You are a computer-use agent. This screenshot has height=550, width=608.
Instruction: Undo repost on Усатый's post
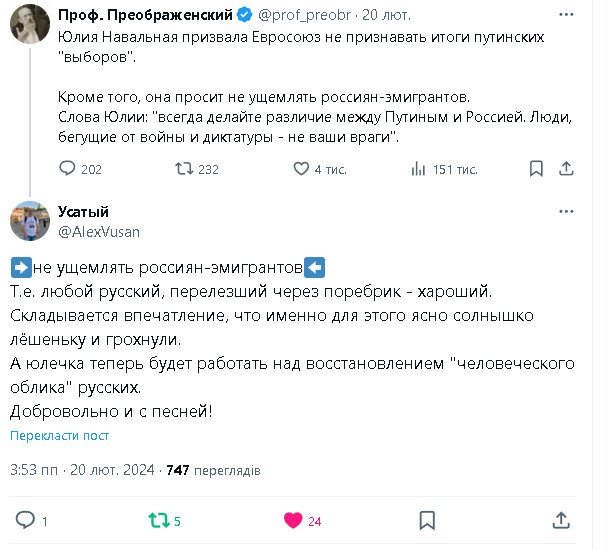pos(159,520)
